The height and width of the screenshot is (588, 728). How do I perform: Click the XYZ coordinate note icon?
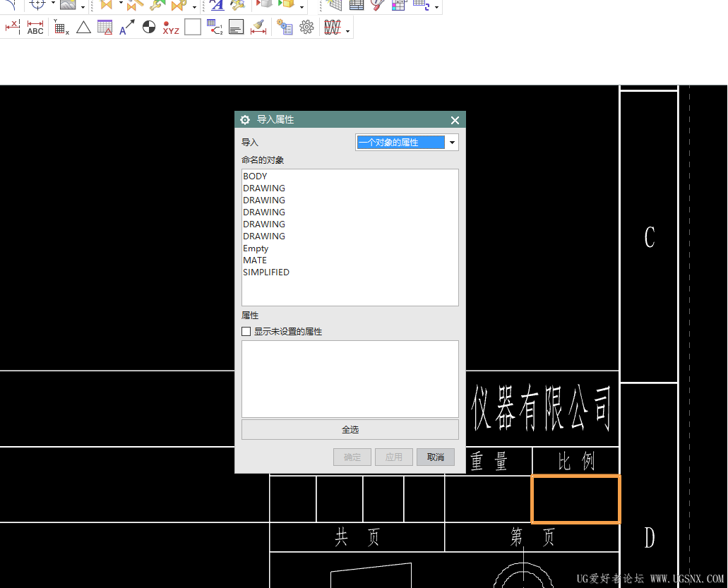tap(171, 28)
